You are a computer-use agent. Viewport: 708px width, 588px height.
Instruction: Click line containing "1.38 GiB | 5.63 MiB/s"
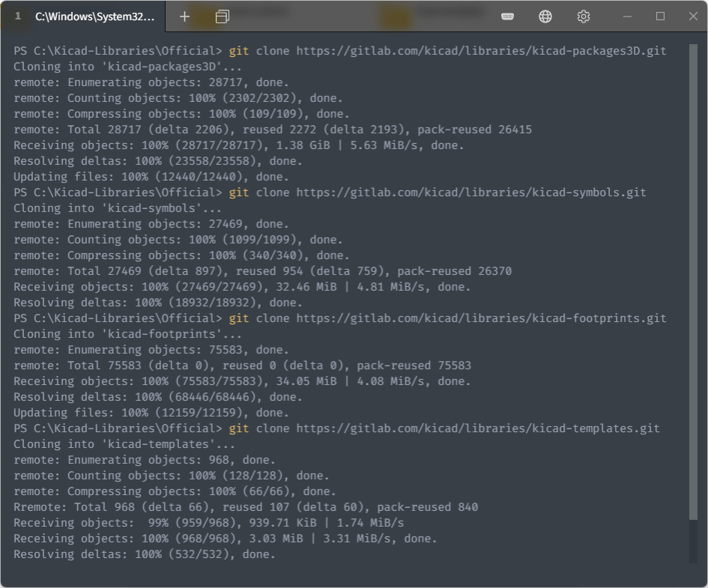238,145
